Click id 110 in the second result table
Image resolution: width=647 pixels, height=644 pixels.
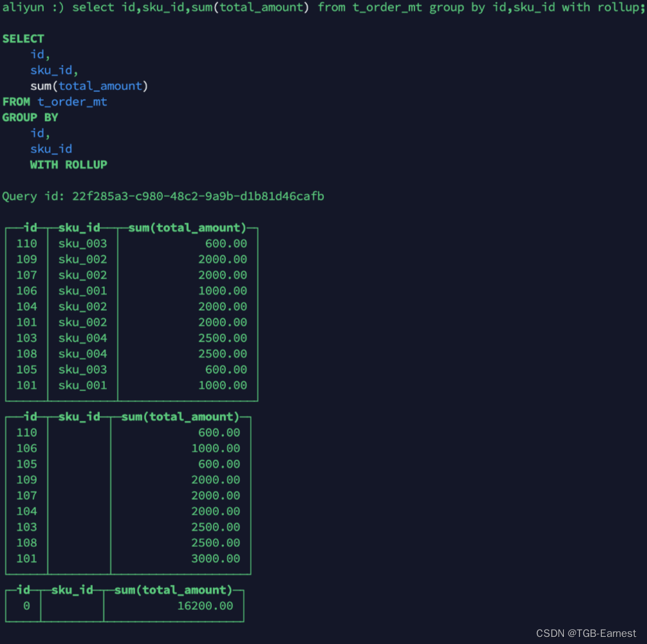pyautogui.click(x=27, y=433)
